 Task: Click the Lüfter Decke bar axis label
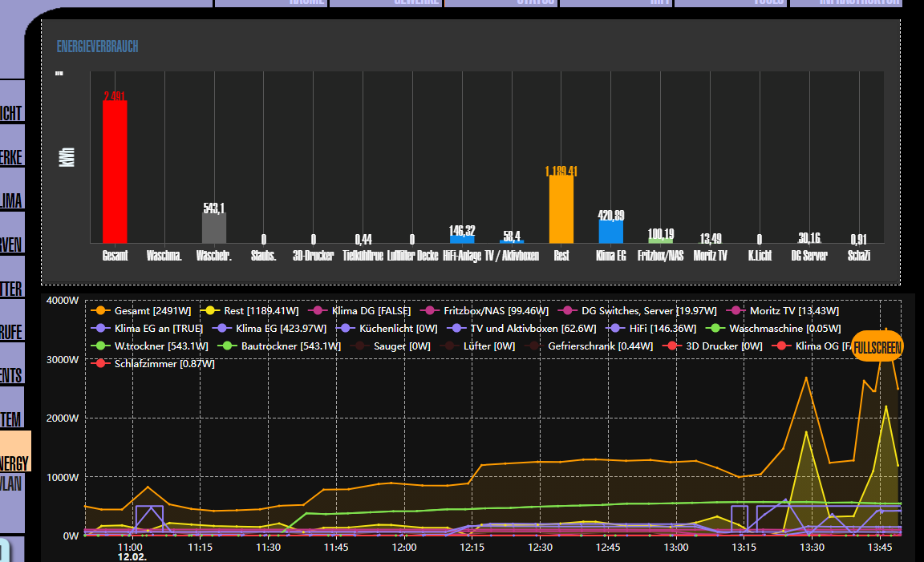click(x=412, y=256)
